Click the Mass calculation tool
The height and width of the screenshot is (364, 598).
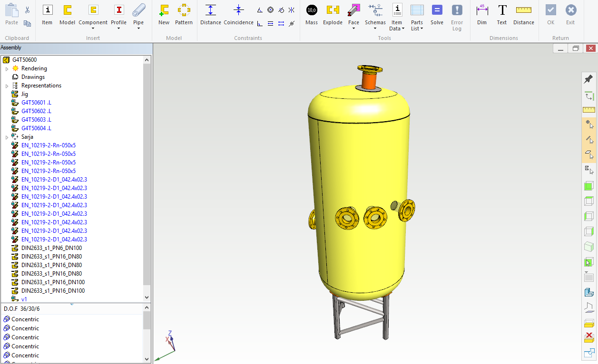click(312, 14)
